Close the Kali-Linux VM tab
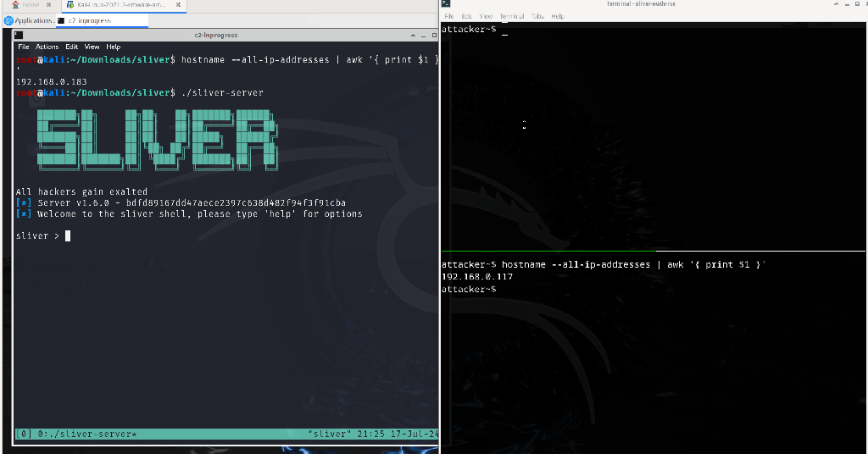The image size is (868, 454). (178, 5)
